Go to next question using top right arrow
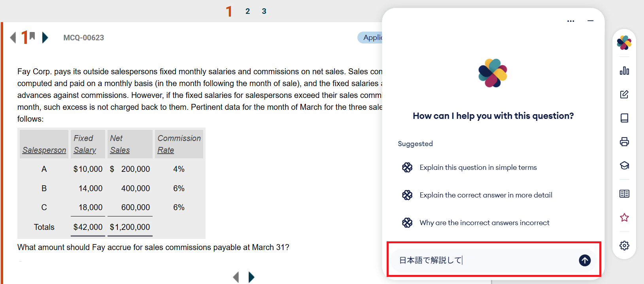644x284 pixels. point(45,38)
